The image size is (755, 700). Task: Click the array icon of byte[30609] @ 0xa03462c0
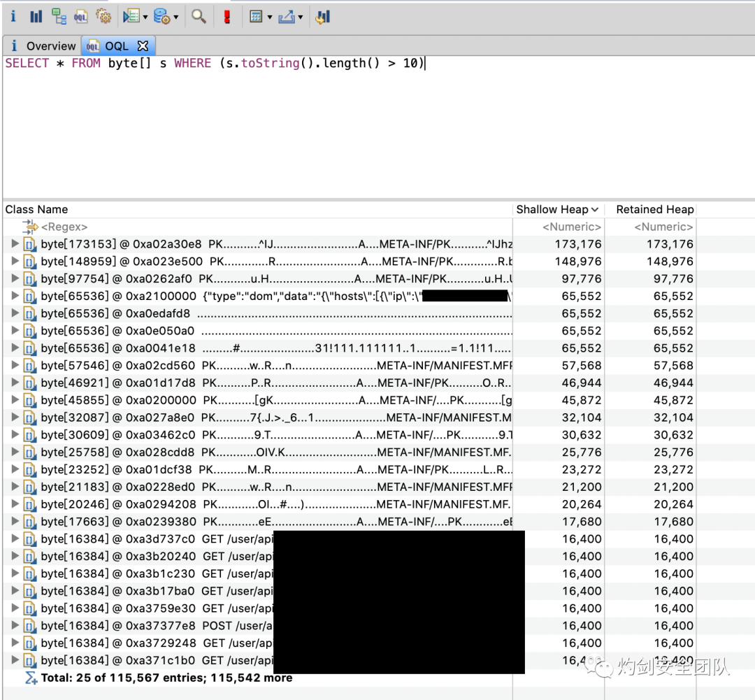(29, 435)
